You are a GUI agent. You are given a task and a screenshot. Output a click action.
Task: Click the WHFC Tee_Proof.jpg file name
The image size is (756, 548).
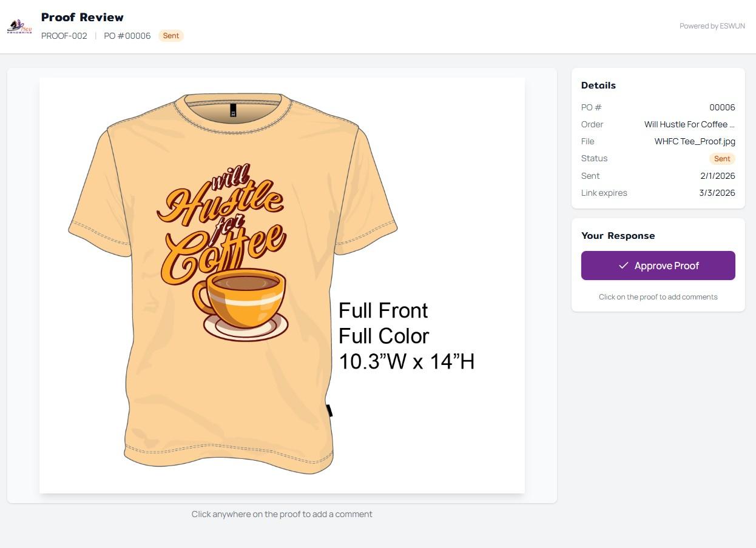(x=695, y=141)
